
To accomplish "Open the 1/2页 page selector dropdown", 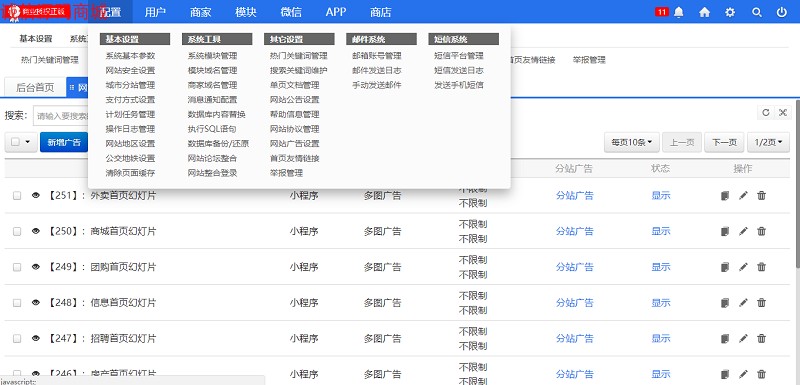I will pyautogui.click(x=768, y=142).
